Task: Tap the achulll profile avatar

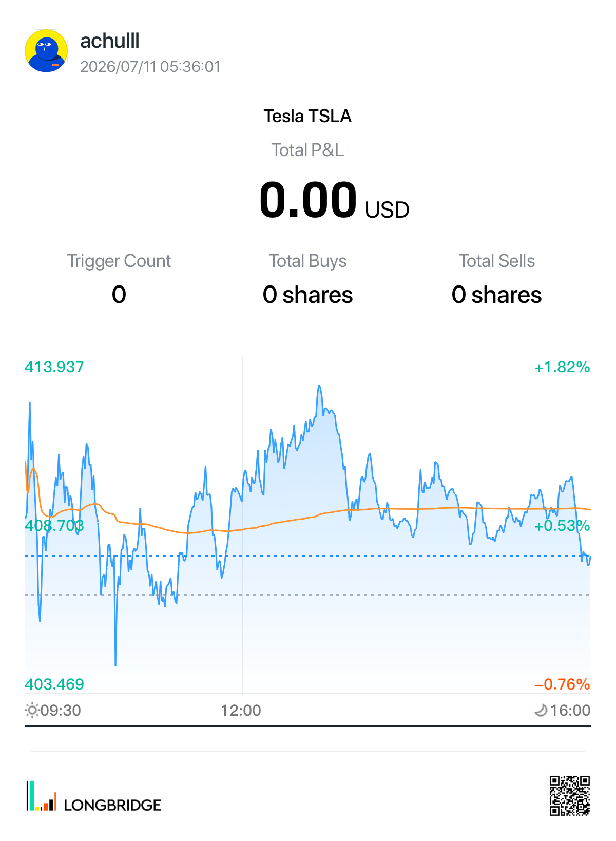Action: pos(46,51)
